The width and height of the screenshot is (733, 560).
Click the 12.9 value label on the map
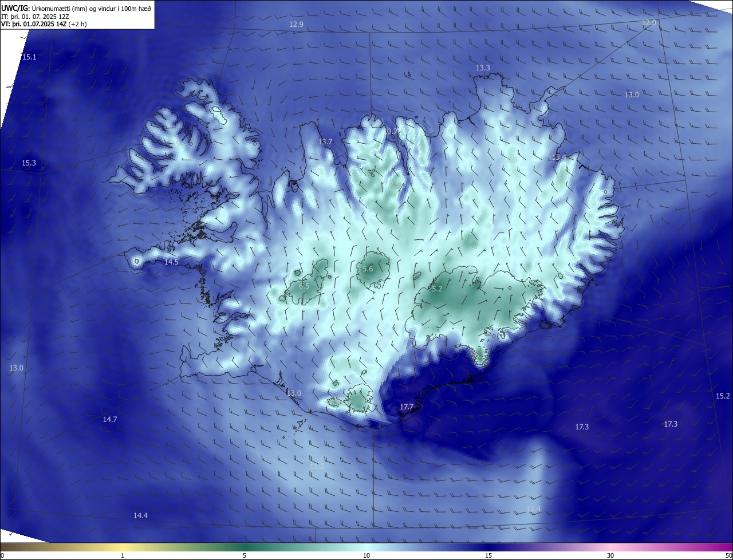tap(296, 24)
